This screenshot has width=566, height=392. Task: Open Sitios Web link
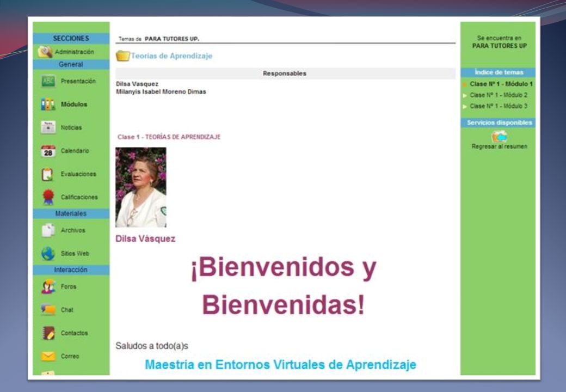[x=75, y=253]
